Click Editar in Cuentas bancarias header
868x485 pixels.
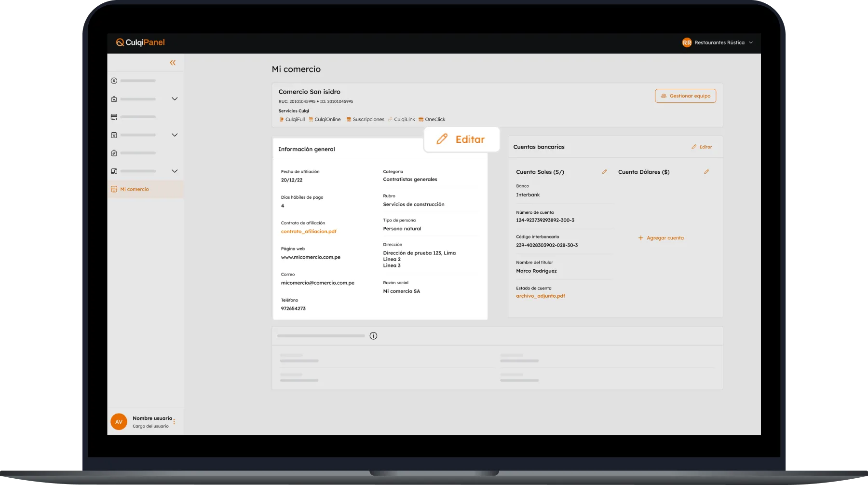click(x=702, y=147)
